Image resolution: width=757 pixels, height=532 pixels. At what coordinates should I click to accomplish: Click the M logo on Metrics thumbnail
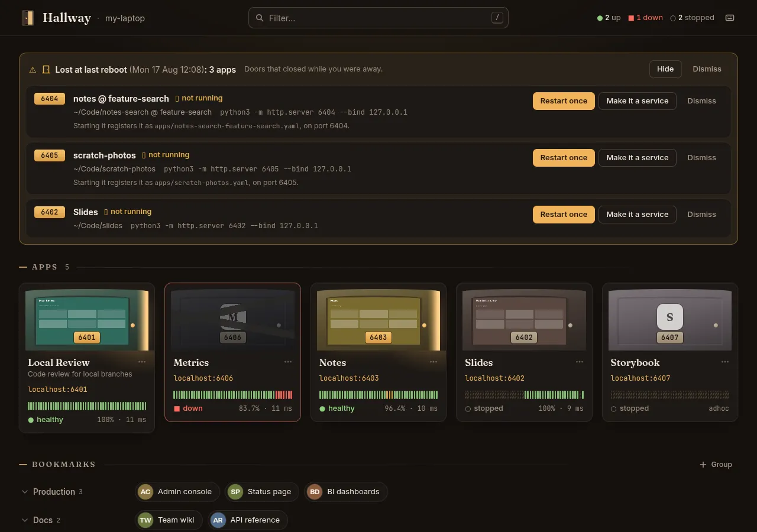[x=233, y=317]
